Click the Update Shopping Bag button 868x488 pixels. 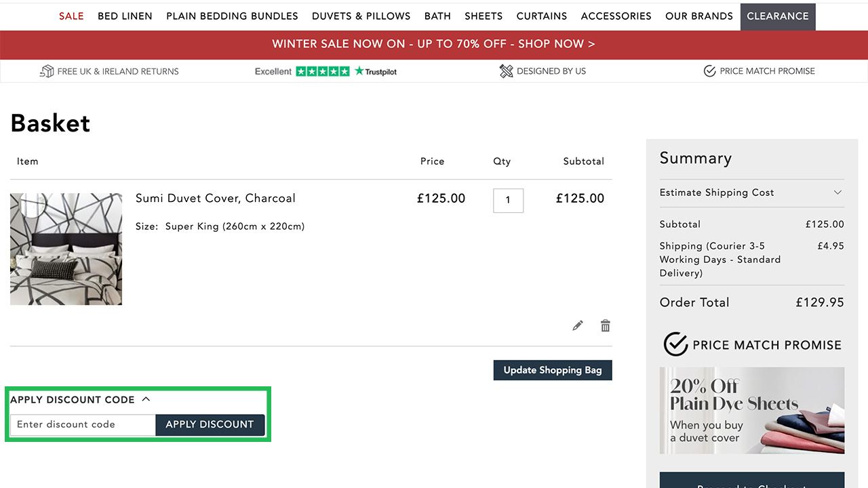[552, 370]
